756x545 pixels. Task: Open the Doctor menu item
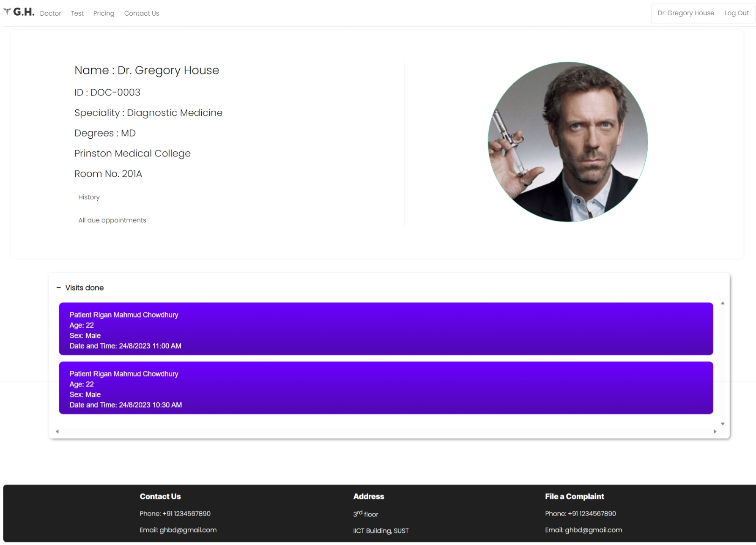[50, 13]
